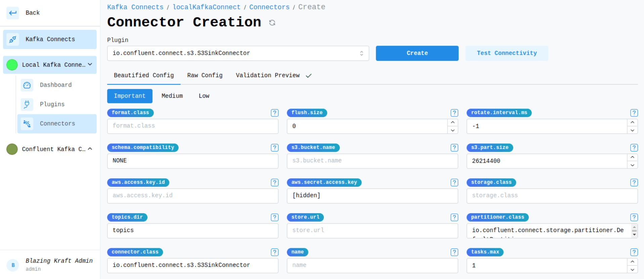Go to Kafka Connects breadcrumb link

[135, 7]
